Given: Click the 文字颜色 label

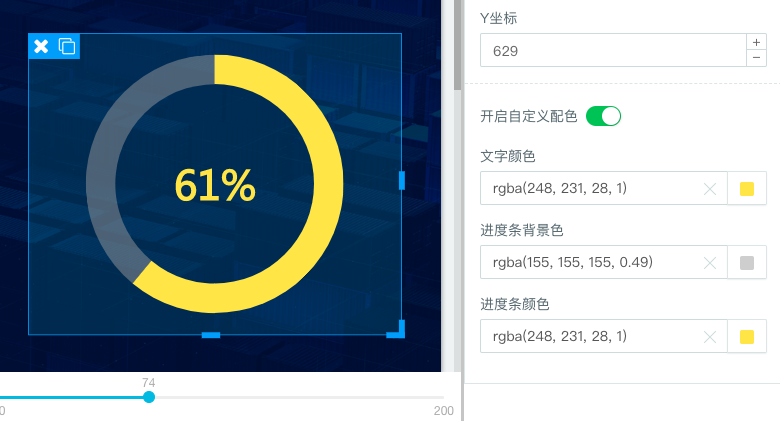Looking at the screenshot, I should pyautogui.click(x=507, y=156).
